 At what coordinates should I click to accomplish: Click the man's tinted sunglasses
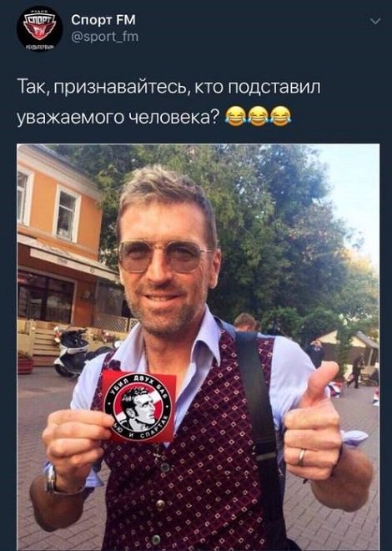tap(163, 256)
